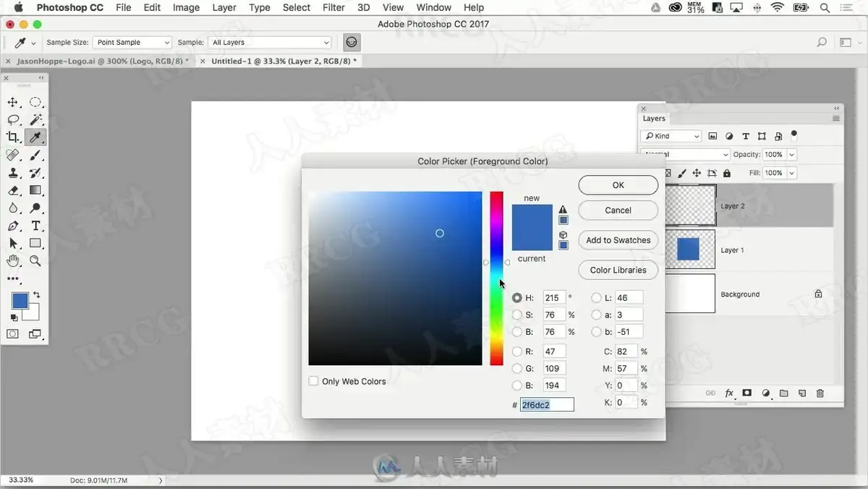Open the Sample All Layers dropdown
The height and width of the screenshot is (489, 868).
click(x=270, y=43)
